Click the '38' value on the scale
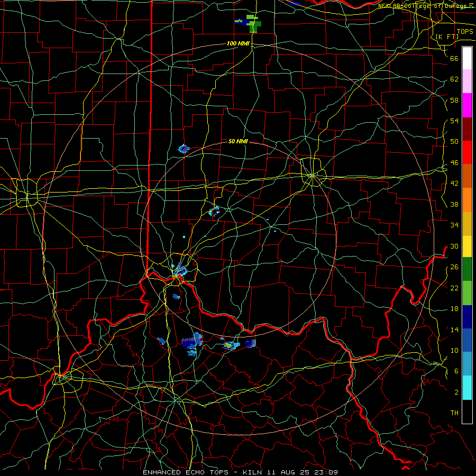Viewport: 476px width, 476px height. click(454, 205)
